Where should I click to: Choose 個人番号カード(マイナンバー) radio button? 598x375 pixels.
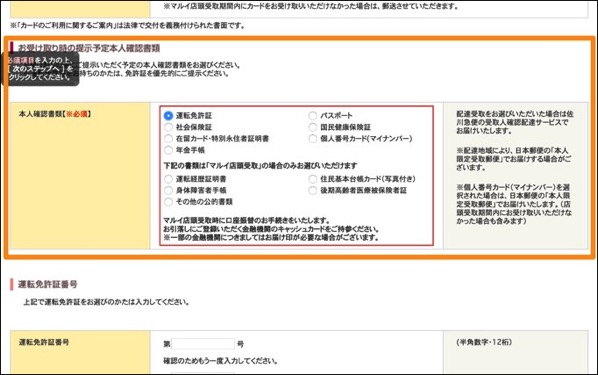[x=313, y=138]
